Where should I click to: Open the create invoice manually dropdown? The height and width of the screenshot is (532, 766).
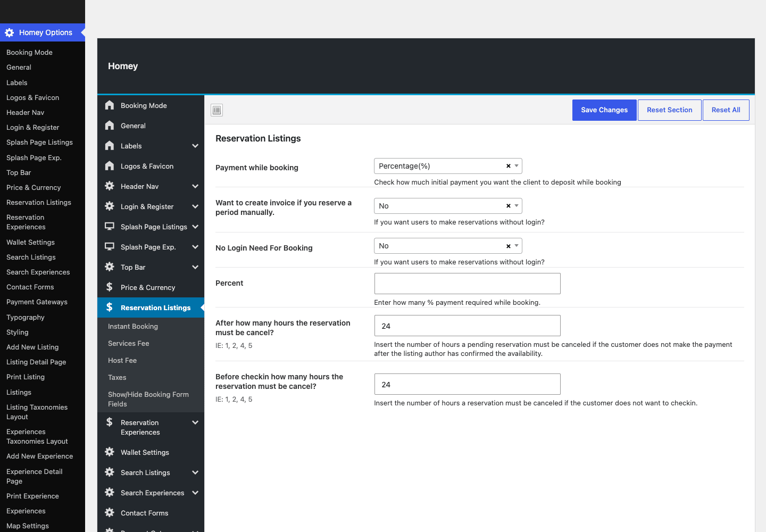pos(448,206)
